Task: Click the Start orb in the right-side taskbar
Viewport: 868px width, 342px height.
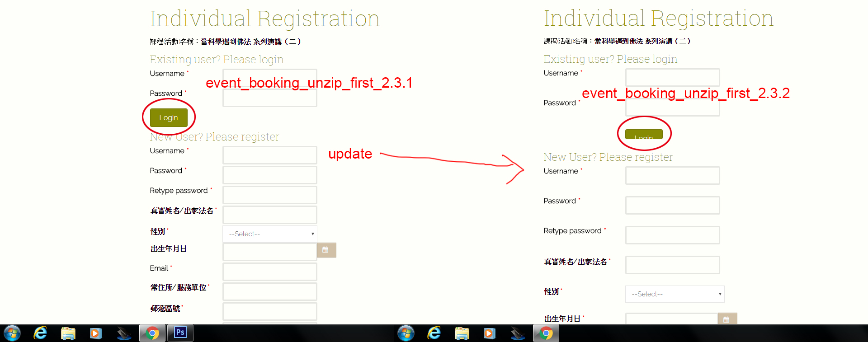Action: [406, 333]
